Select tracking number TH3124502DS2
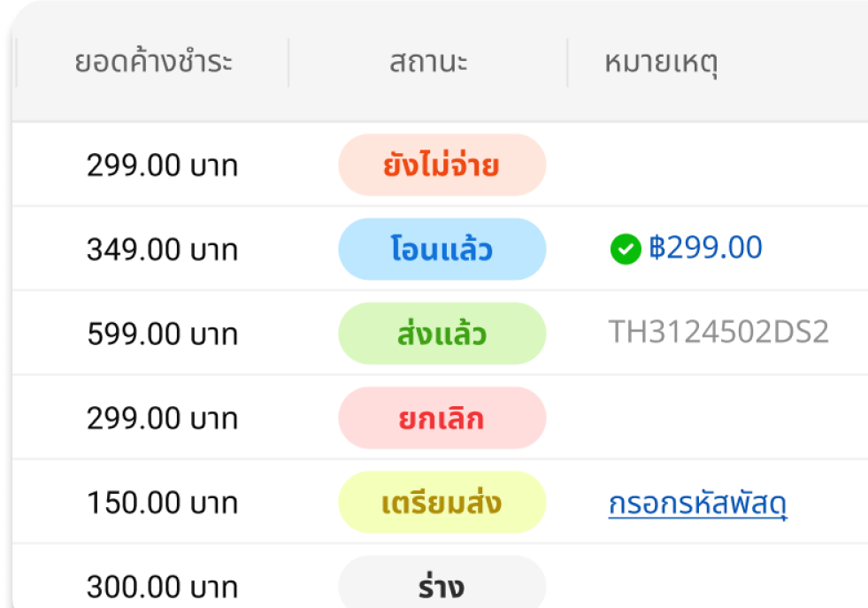 (718, 332)
